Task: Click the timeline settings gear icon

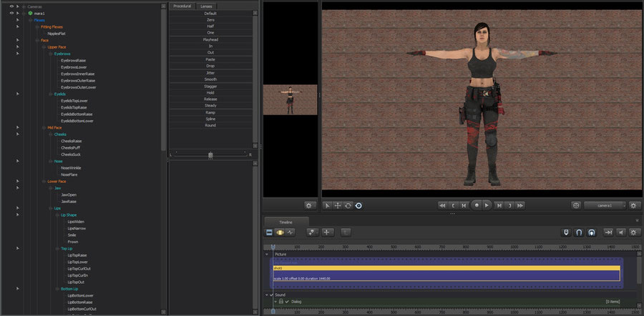Action: 633,232
